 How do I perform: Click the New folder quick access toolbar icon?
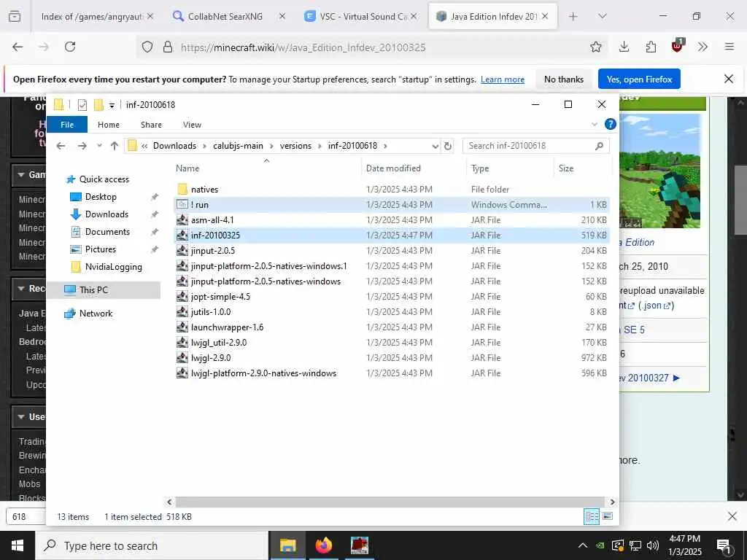(98, 104)
